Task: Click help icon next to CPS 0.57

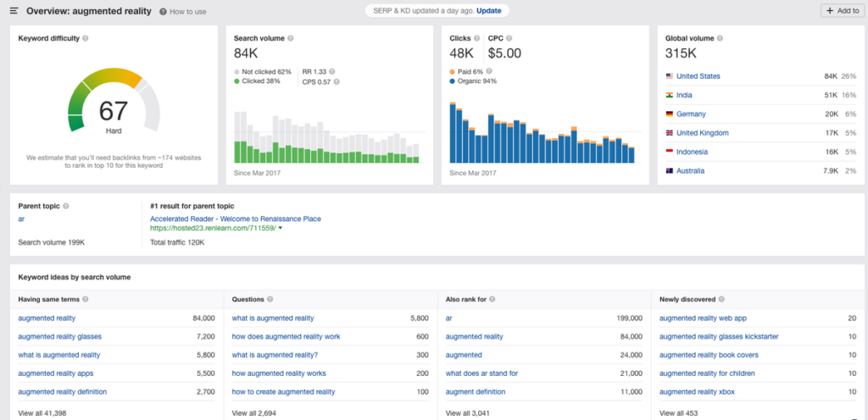Action: click(x=337, y=82)
